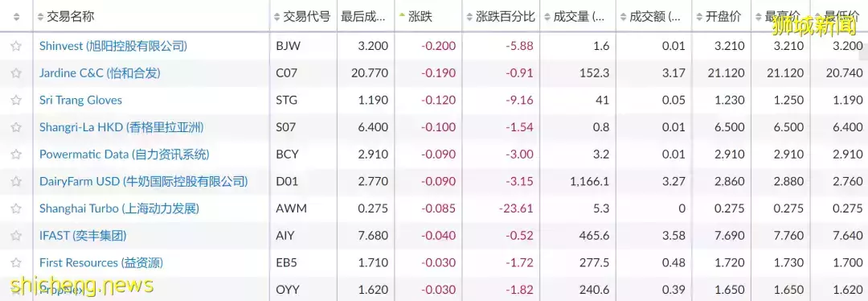Image resolution: width=868 pixels, height=301 pixels.
Task: Add Shanghai Turbo to starred list
Action: coord(16,208)
